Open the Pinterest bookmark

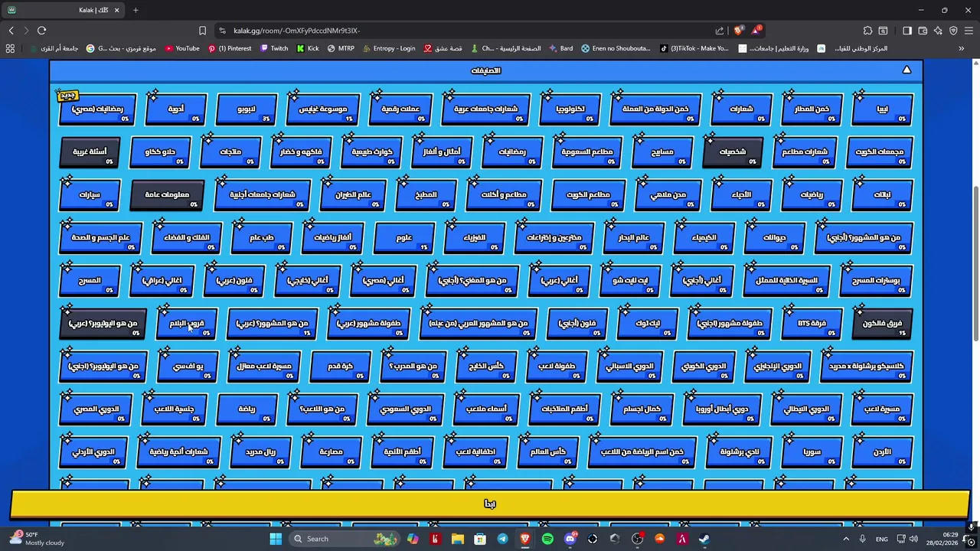coord(230,48)
